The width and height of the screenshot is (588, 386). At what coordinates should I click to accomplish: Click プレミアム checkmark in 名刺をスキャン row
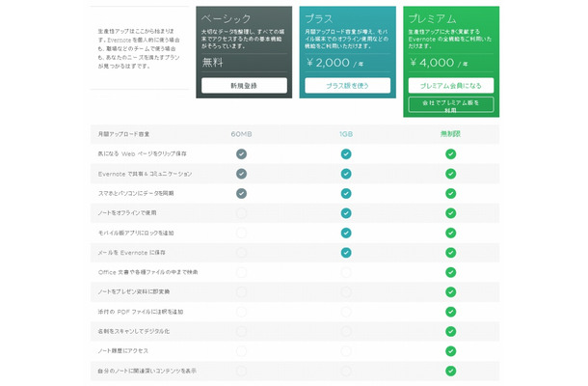[x=451, y=332]
